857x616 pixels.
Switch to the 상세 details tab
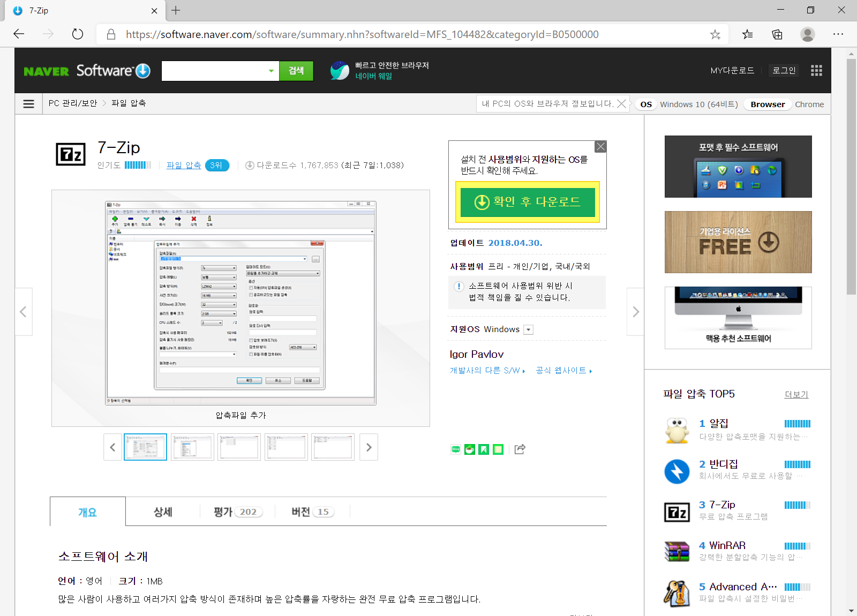pos(163,512)
